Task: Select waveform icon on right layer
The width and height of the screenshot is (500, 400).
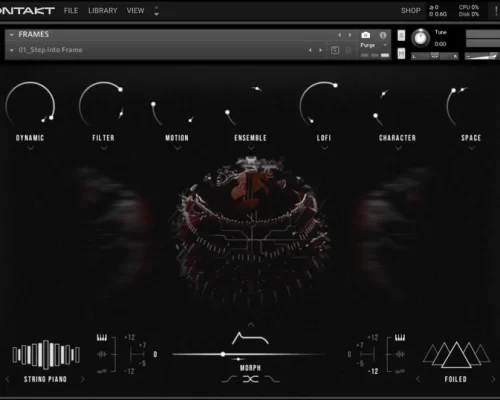Action: pos(400,354)
